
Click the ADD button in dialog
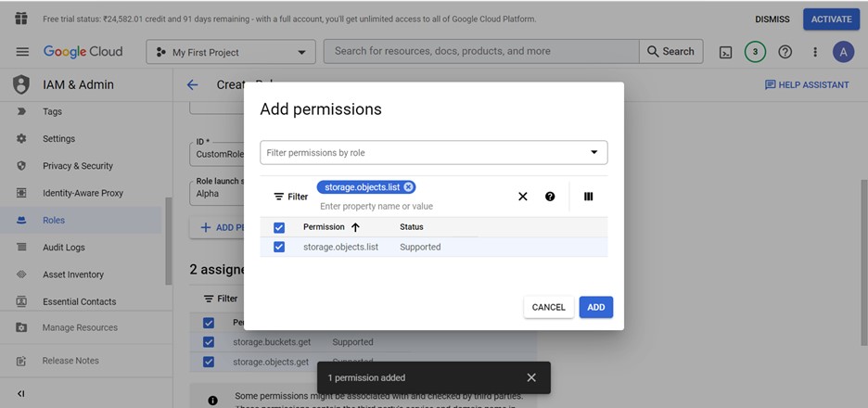click(595, 307)
